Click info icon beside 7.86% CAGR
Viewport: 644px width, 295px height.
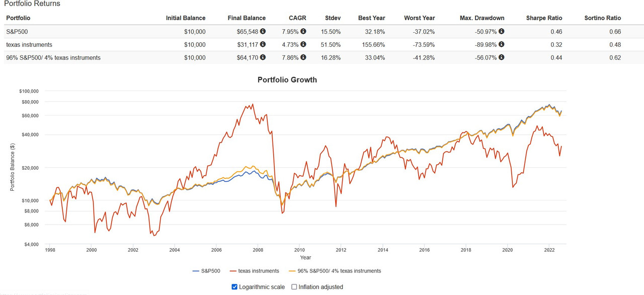coord(303,57)
